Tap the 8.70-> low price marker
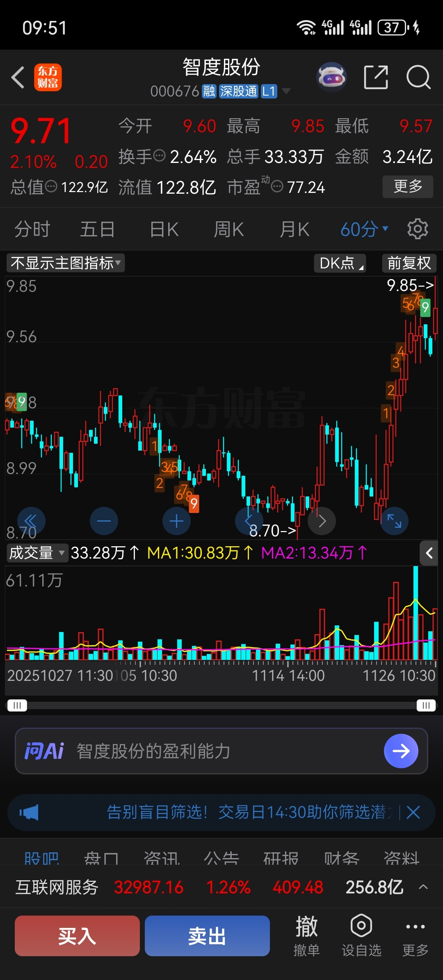 273,531
